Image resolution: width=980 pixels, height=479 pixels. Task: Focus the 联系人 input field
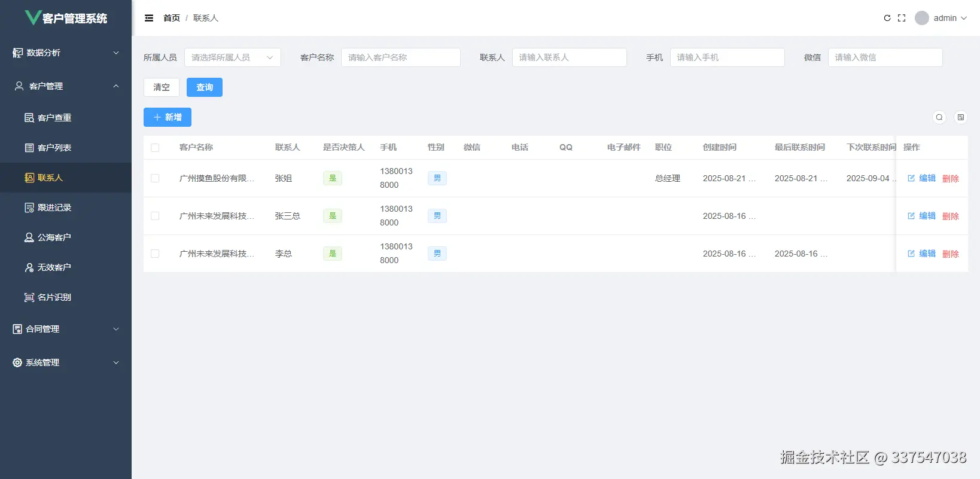click(x=570, y=57)
